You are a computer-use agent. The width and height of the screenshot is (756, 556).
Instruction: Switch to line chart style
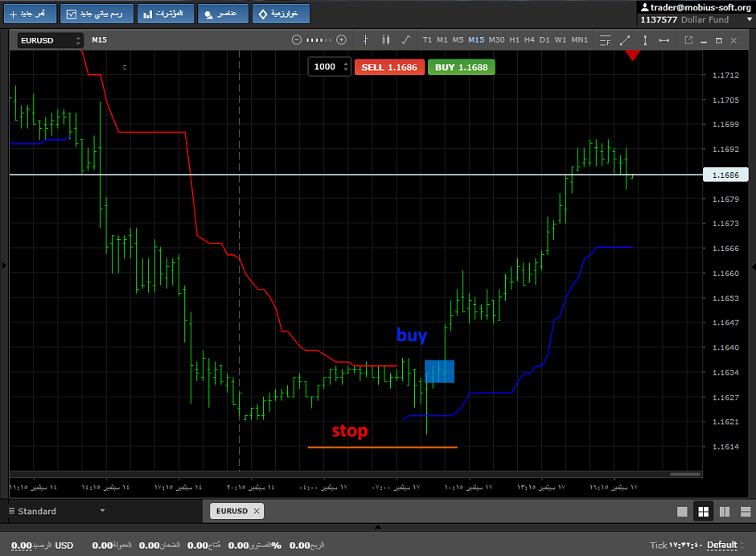(406, 40)
